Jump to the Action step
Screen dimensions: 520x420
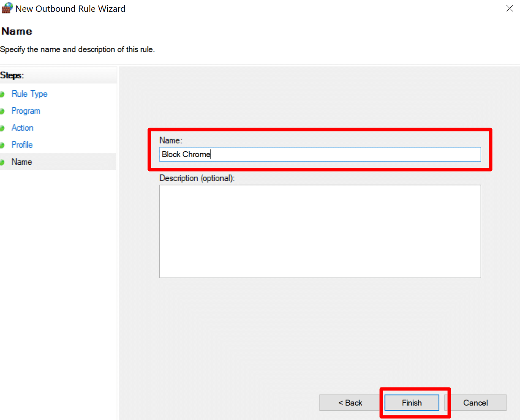coord(22,128)
